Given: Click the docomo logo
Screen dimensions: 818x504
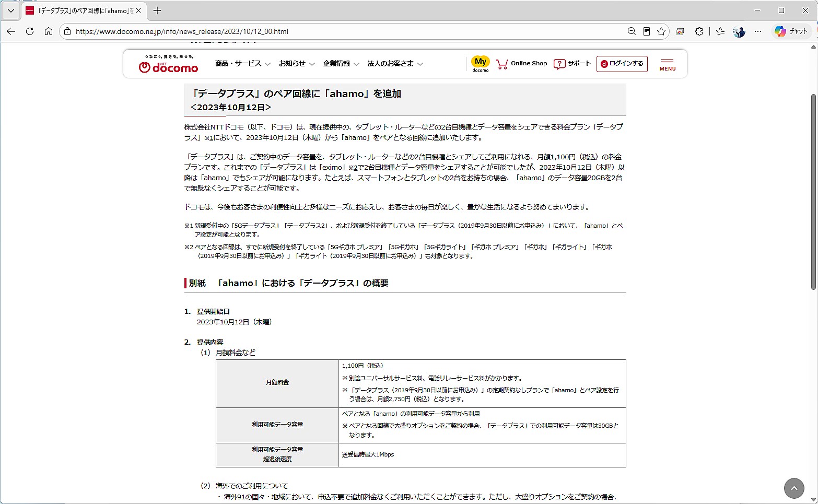Looking at the screenshot, I should click(x=169, y=64).
